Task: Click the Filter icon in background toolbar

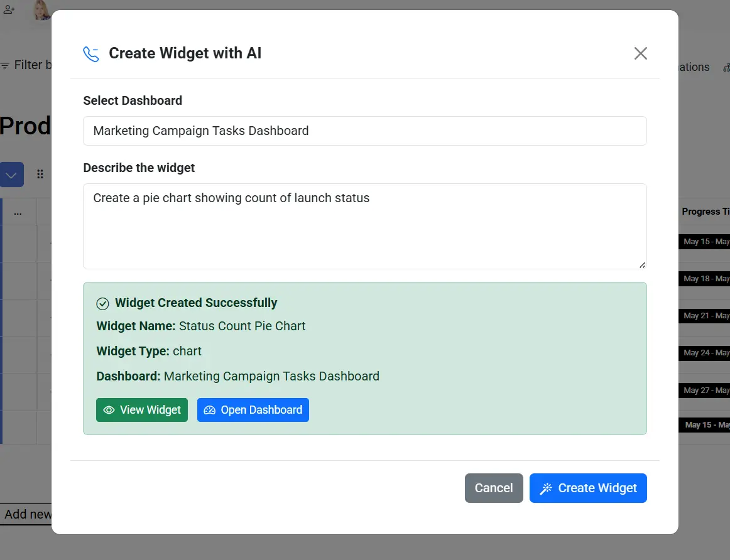Action: (x=5, y=65)
